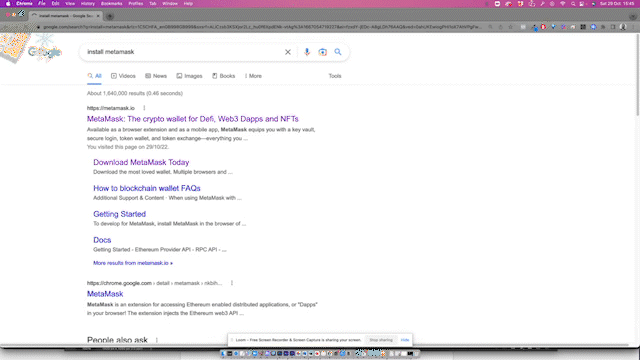Clear the search box with the X icon
The width and height of the screenshot is (640, 360).
tap(288, 52)
